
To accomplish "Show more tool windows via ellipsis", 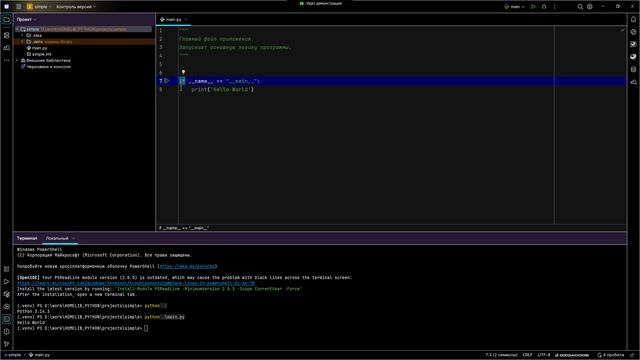I will click(7, 60).
